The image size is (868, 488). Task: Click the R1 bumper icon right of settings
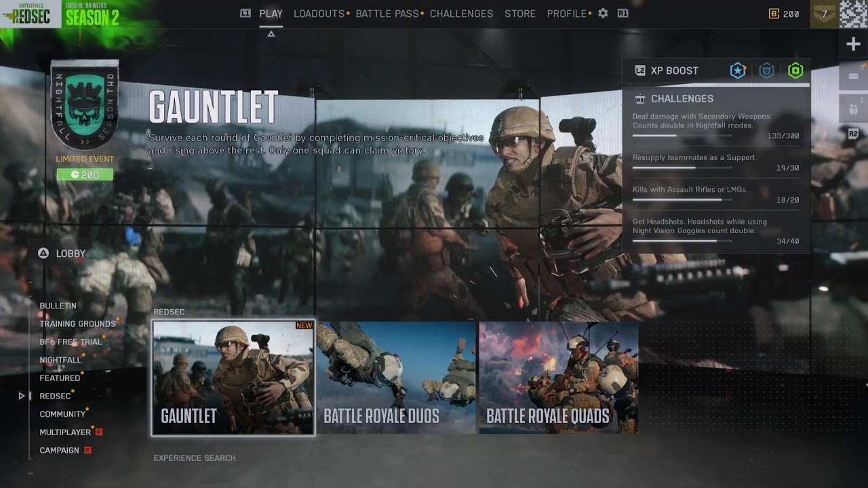[x=623, y=13]
